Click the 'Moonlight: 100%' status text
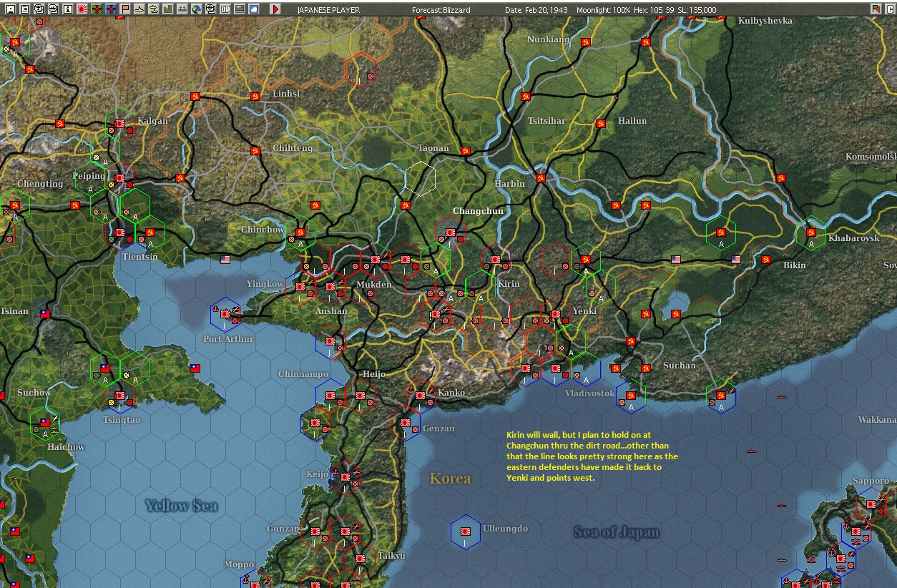The image size is (897, 588). pyautogui.click(x=605, y=10)
